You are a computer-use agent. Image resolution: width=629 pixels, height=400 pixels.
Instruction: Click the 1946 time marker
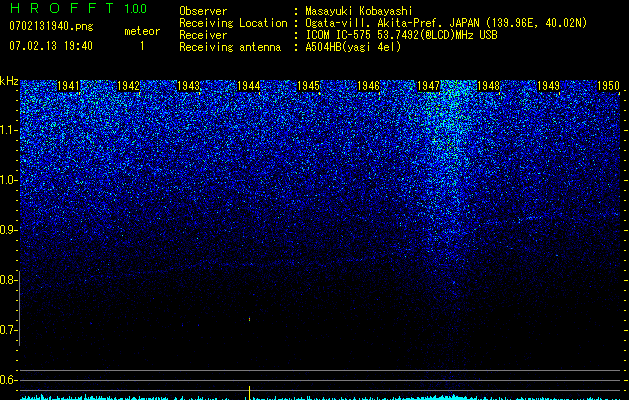pos(368,86)
